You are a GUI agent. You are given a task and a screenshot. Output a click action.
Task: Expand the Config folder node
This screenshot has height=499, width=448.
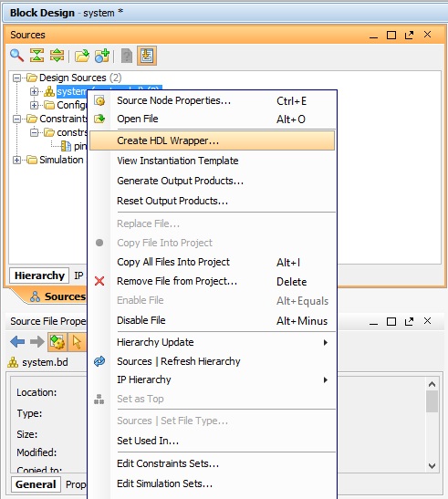[x=34, y=105]
